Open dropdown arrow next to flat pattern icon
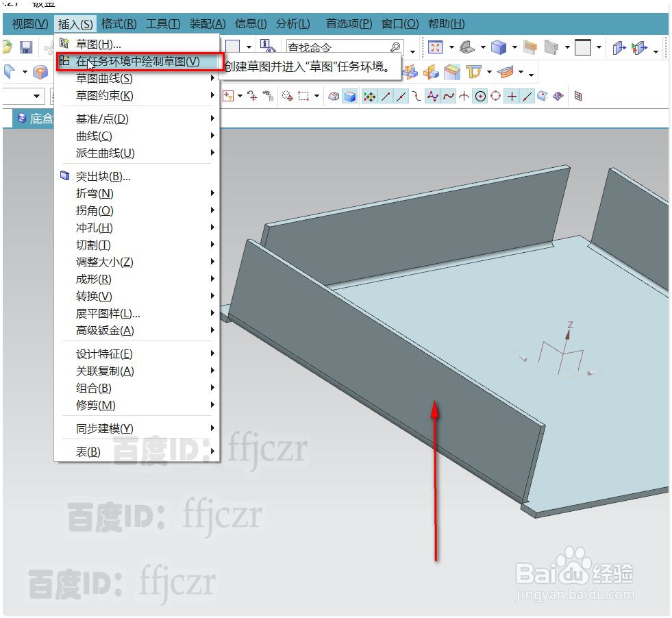 point(521,72)
